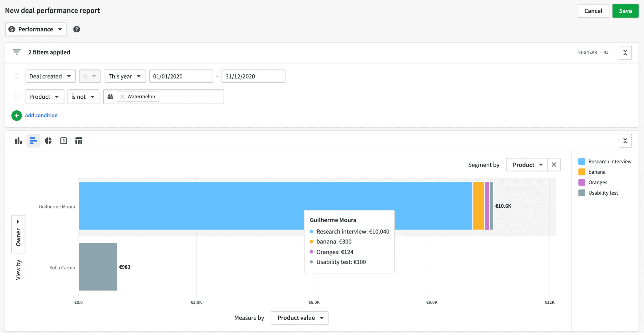Click the second filter condition radio circle
Screen dimensions: 644x333
[x=17, y=97]
